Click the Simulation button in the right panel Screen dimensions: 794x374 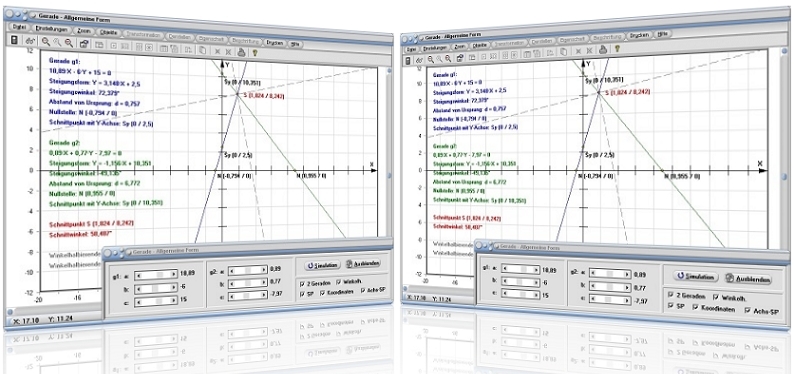click(x=695, y=277)
